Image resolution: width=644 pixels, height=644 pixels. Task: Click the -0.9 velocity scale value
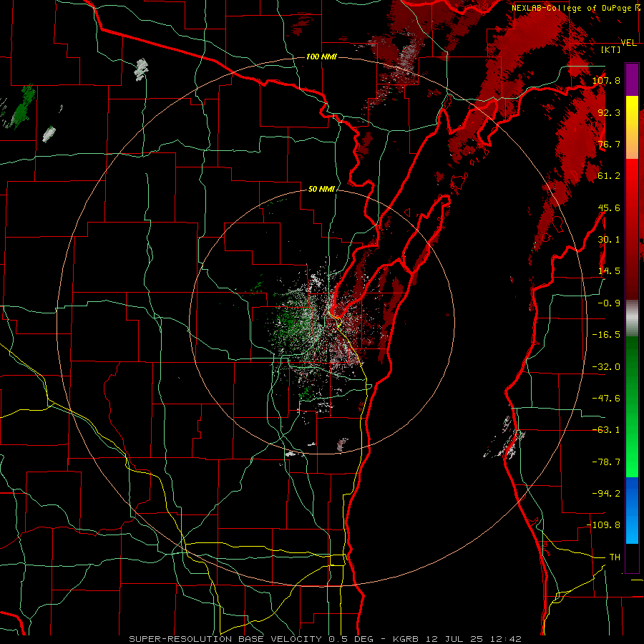(609, 303)
